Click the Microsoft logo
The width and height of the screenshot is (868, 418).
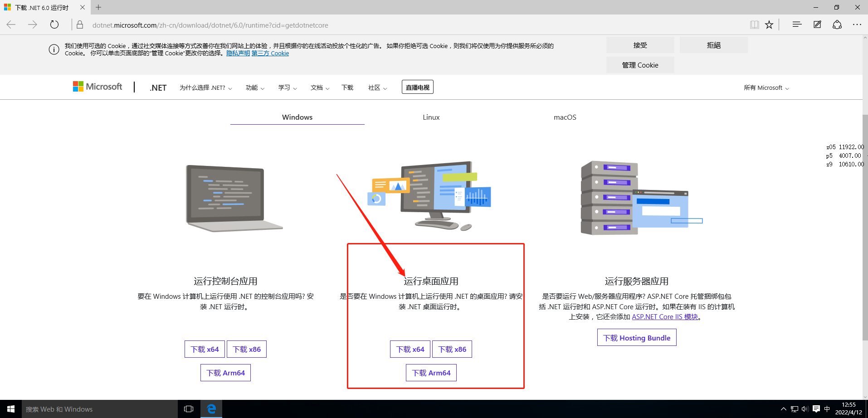(98, 87)
